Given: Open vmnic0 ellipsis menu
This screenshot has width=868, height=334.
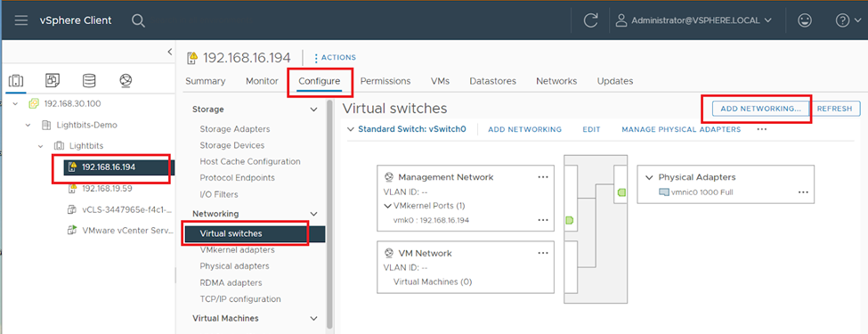Looking at the screenshot, I should [x=803, y=192].
